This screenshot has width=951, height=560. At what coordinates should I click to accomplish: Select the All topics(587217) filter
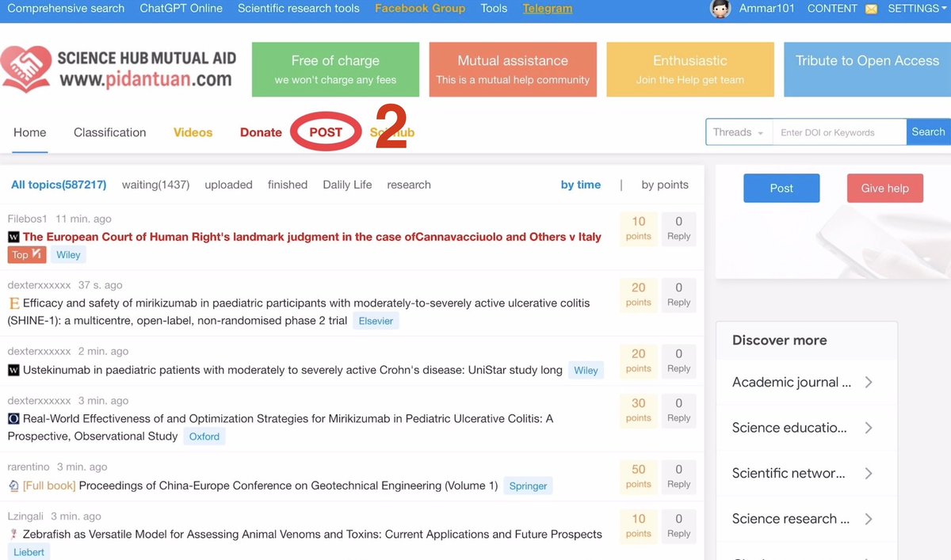(x=59, y=185)
